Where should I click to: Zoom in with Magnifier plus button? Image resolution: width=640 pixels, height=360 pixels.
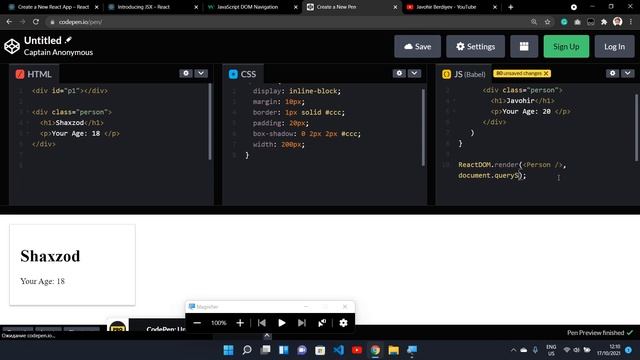240,323
